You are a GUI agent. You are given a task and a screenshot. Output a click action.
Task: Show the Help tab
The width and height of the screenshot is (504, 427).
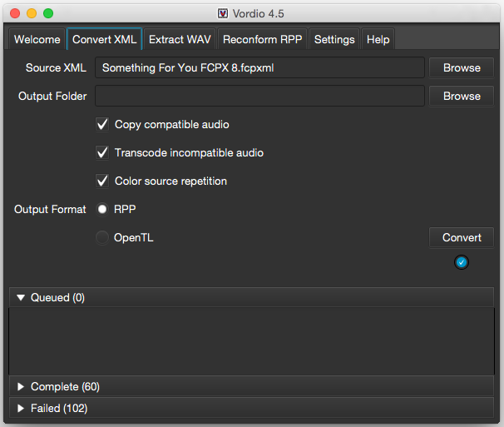coord(378,39)
